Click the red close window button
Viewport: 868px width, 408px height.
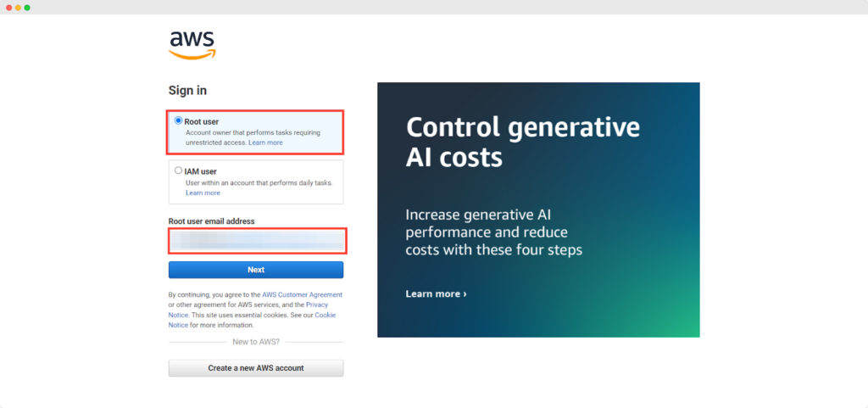click(x=8, y=7)
